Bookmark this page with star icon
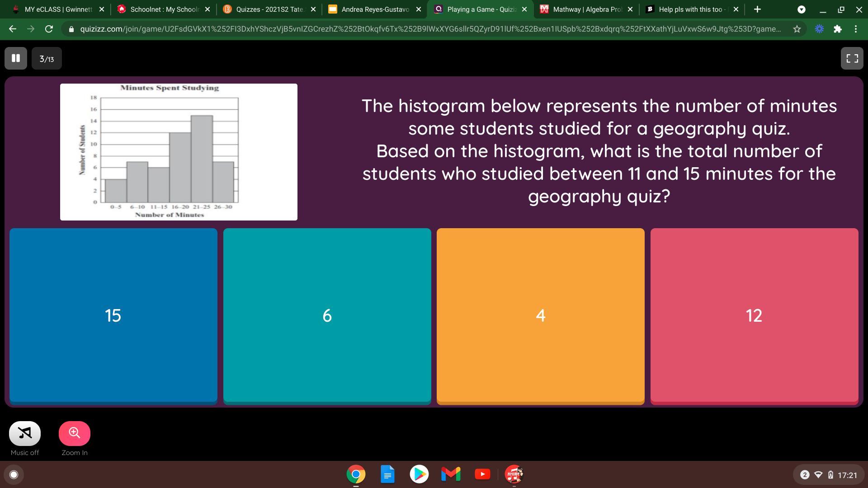This screenshot has height=488, width=868. 797,29
